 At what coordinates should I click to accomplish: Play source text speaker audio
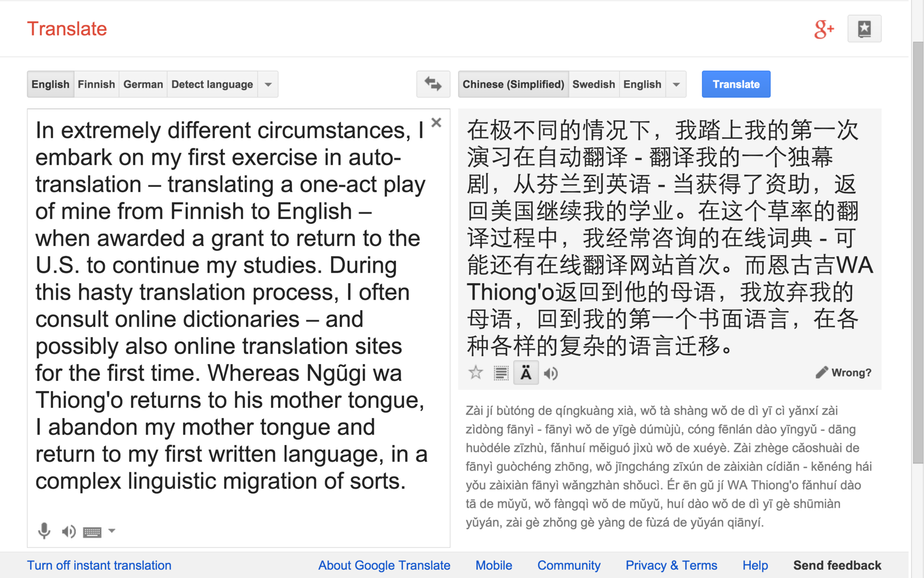click(x=68, y=531)
